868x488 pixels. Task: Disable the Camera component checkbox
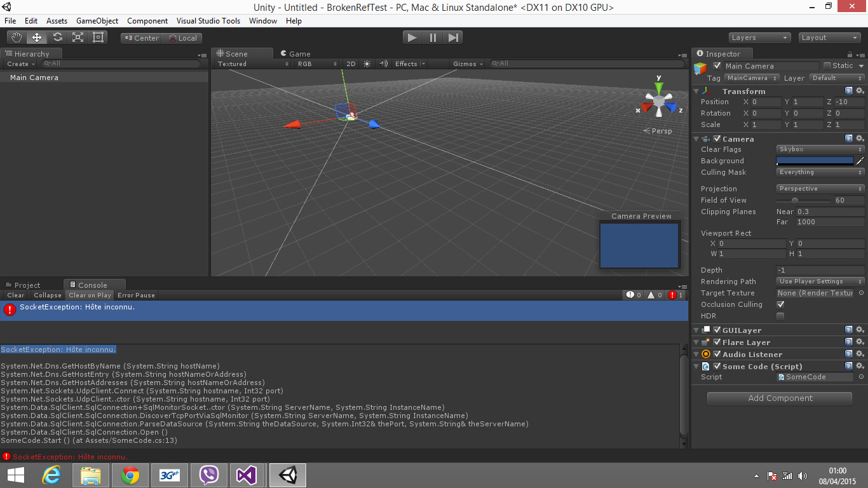pos(717,139)
